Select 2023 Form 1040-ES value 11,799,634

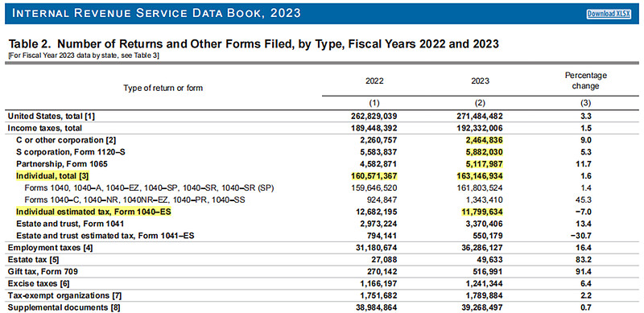coord(482,212)
